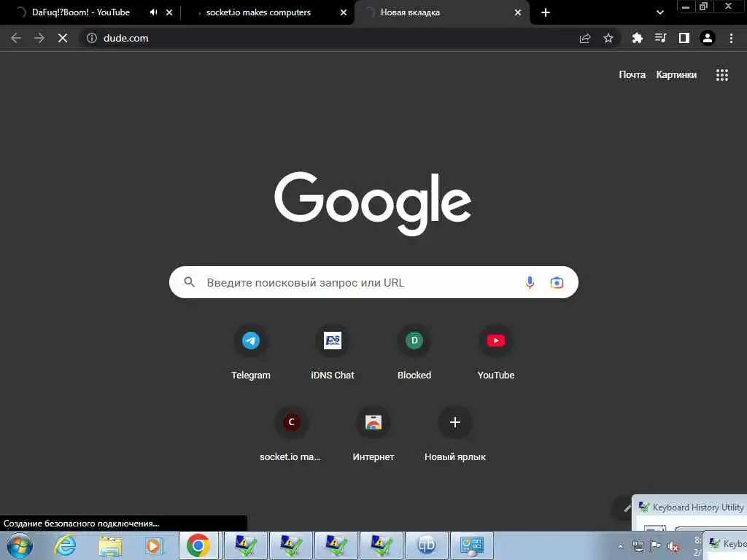Show hidden system tray icons
Screen dimensions: 747x560
[620, 546]
